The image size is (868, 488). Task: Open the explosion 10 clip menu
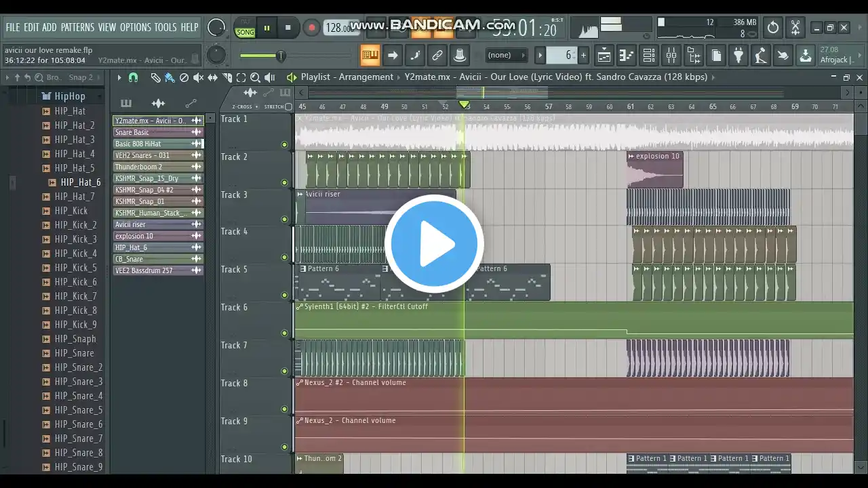pyautogui.click(x=631, y=157)
